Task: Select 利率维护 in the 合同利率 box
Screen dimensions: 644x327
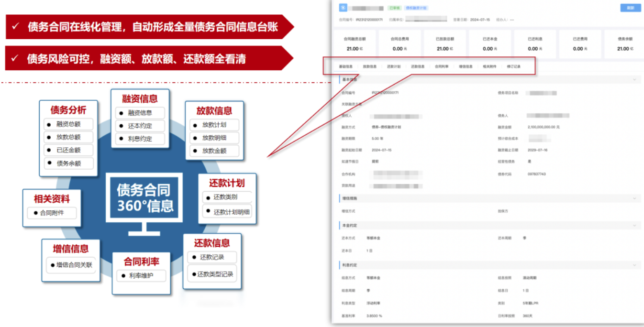Action: coord(142,276)
